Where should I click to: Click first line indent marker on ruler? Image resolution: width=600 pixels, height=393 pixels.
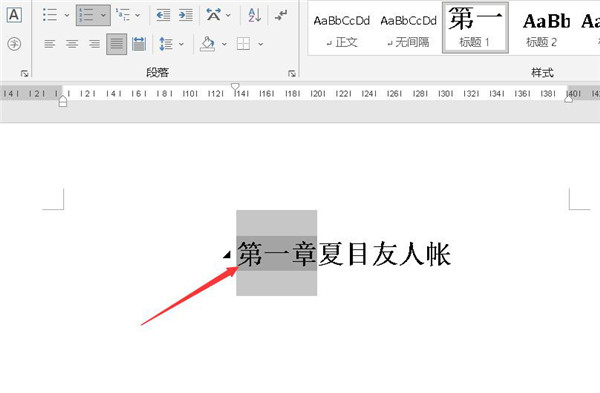(x=235, y=87)
